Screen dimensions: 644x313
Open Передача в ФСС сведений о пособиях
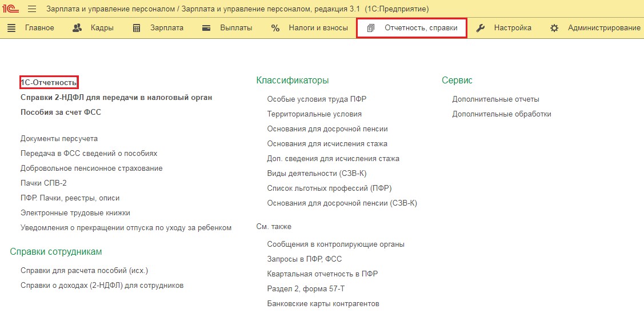[89, 153]
